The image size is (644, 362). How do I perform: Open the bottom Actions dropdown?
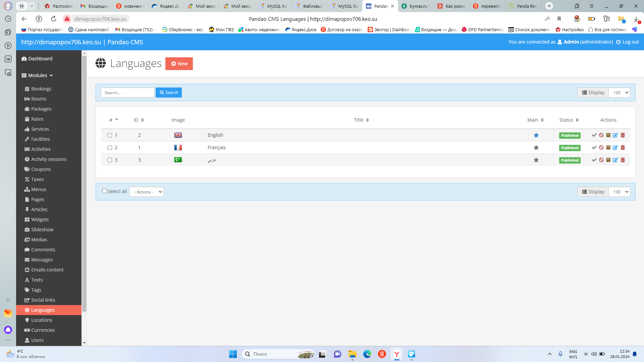coord(147,192)
